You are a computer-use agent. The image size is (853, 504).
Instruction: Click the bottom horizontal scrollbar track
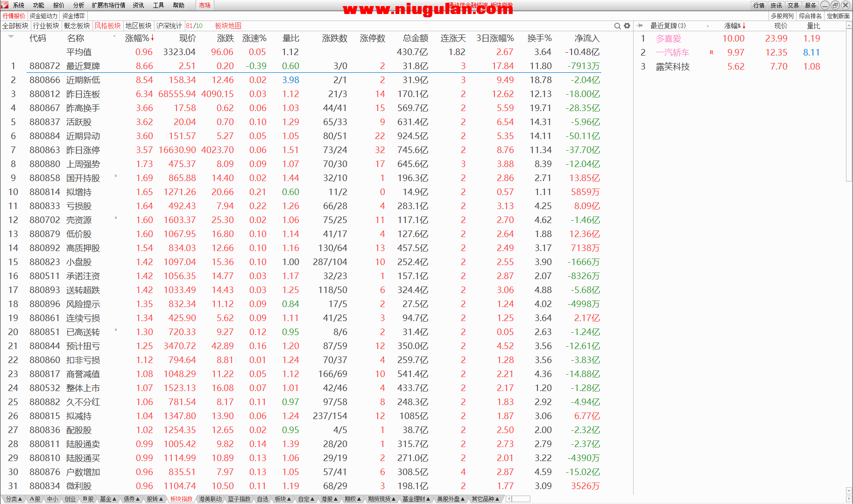point(522,499)
